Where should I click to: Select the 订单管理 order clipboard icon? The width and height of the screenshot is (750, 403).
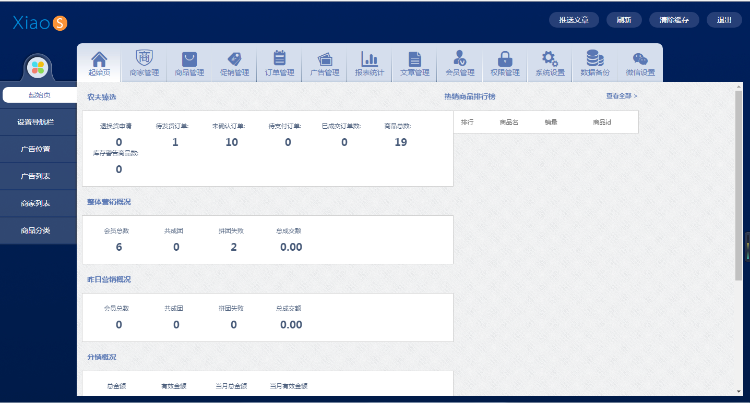click(x=279, y=62)
